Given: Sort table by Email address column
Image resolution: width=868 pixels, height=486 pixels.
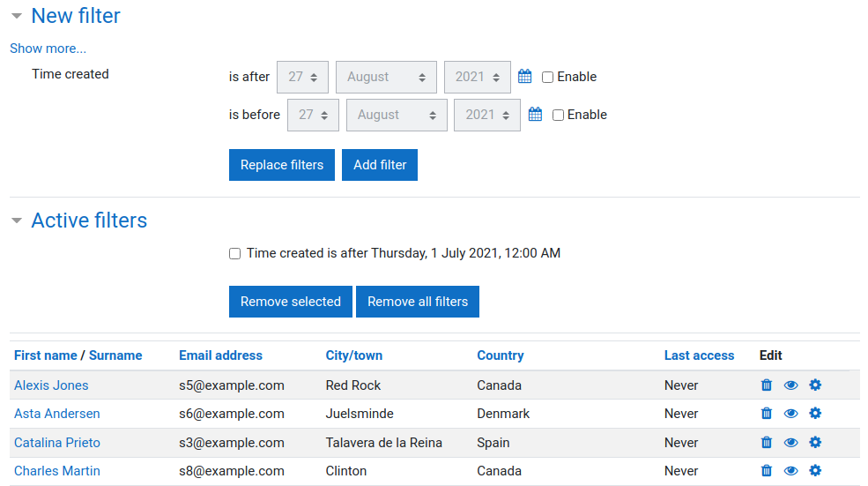Looking at the screenshot, I should tap(220, 355).
